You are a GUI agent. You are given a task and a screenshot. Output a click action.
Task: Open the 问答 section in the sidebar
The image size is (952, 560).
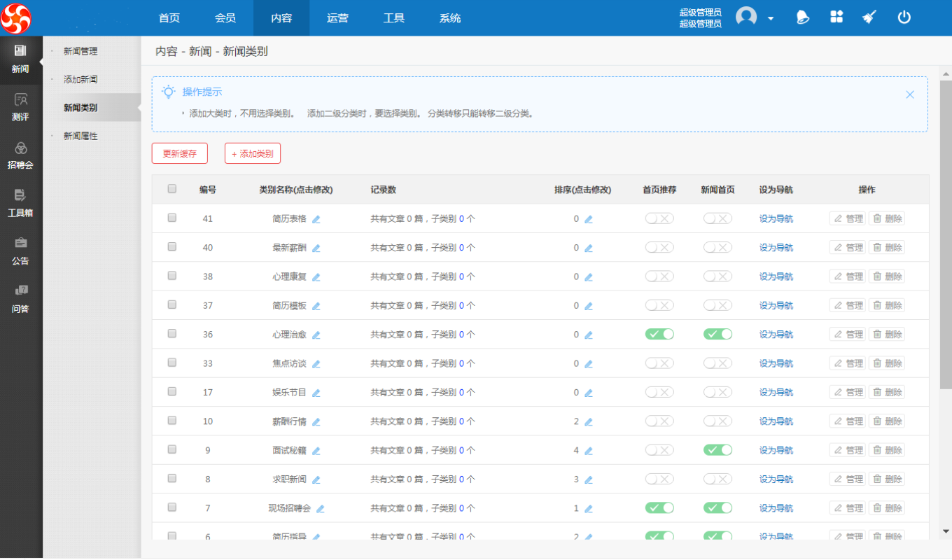21,297
